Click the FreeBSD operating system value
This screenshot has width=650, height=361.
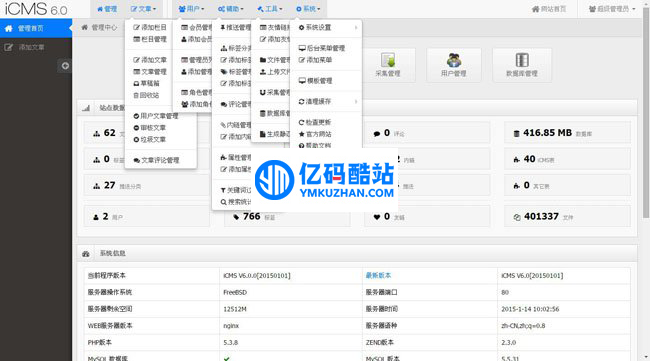(x=235, y=292)
